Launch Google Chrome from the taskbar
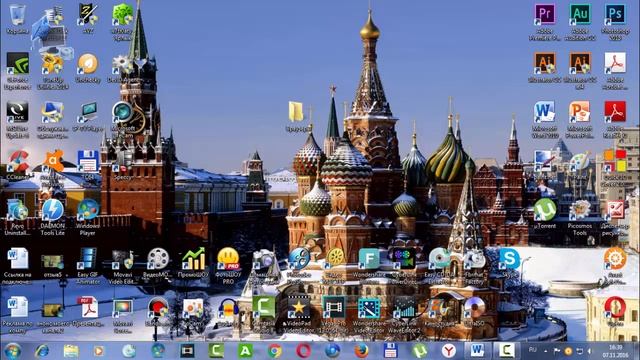Screen dimensions: 640x360 tap(275, 351)
